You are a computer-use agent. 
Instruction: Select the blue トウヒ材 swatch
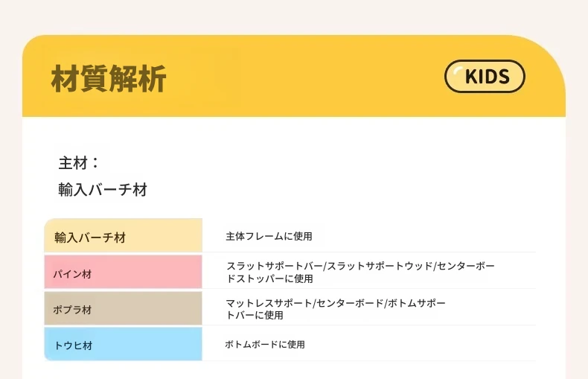pyautogui.click(x=123, y=344)
